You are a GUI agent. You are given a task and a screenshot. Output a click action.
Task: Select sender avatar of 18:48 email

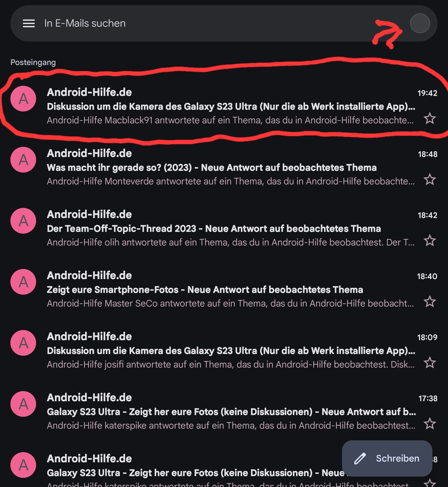(23, 160)
